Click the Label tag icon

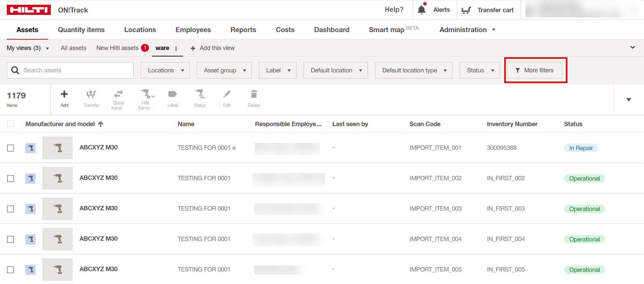[x=172, y=94]
